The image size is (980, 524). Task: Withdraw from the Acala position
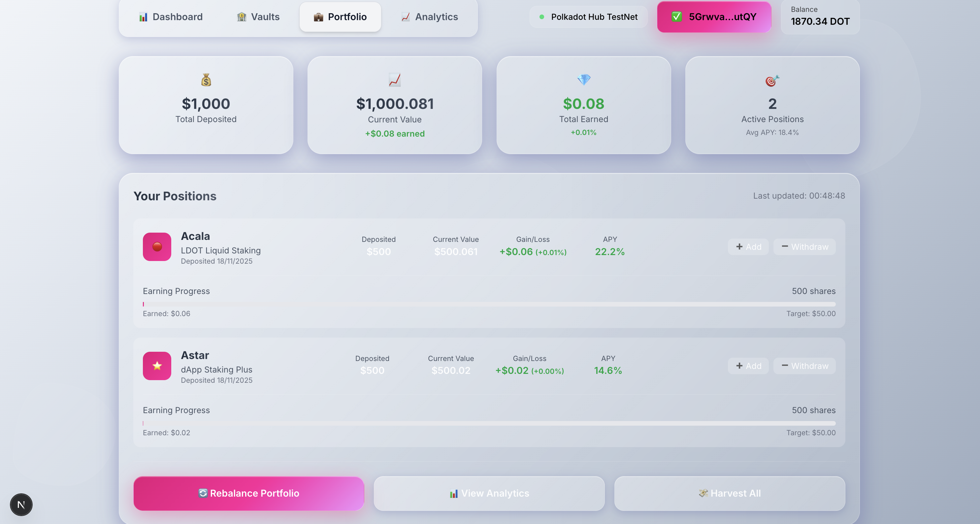tap(804, 246)
